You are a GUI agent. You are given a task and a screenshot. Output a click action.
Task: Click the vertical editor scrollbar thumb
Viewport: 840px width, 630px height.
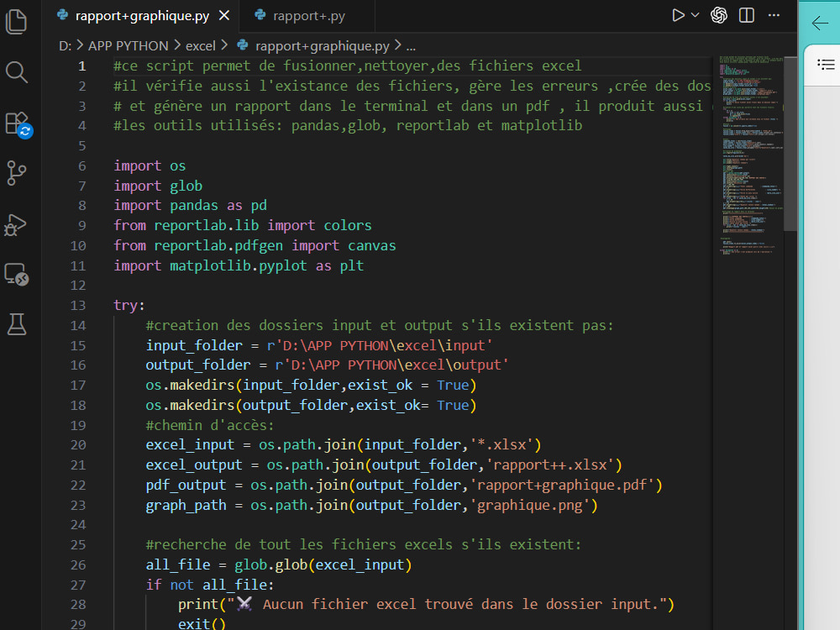[x=790, y=144]
